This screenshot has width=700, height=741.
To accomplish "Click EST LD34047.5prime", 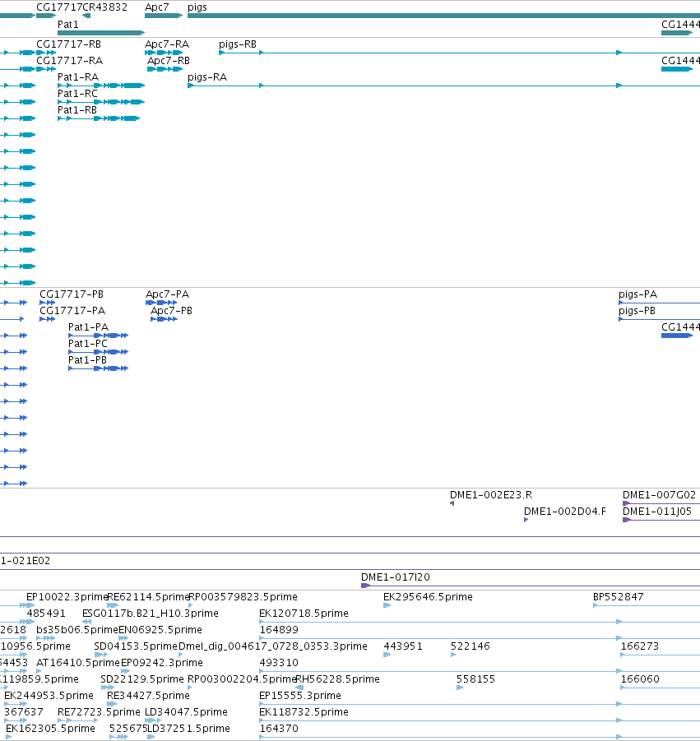I will pos(153,720).
